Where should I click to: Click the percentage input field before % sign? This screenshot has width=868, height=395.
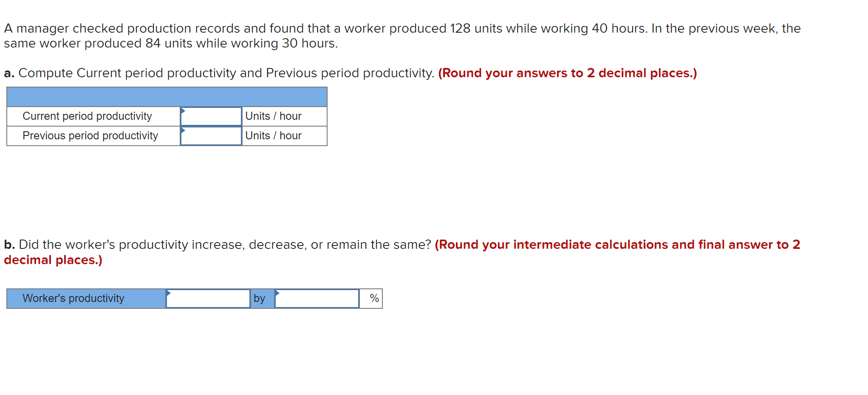[x=317, y=299]
